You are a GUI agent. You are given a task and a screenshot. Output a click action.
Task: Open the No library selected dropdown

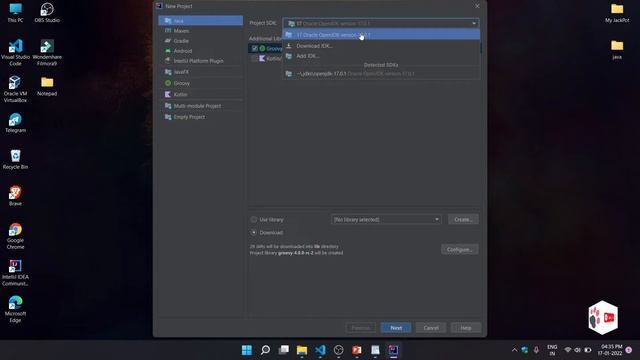[386, 220]
